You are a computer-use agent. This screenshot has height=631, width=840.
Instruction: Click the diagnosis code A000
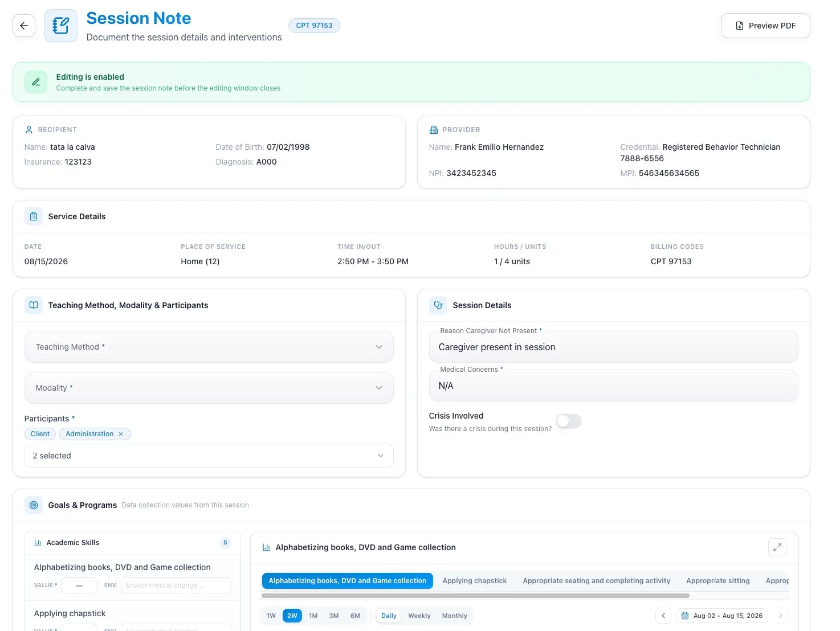click(x=267, y=162)
